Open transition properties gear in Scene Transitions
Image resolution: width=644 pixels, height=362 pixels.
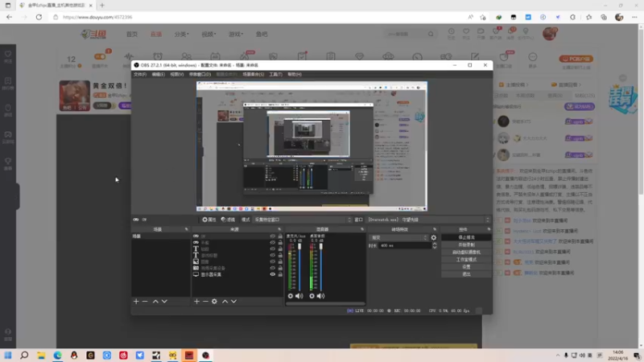point(434,237)
